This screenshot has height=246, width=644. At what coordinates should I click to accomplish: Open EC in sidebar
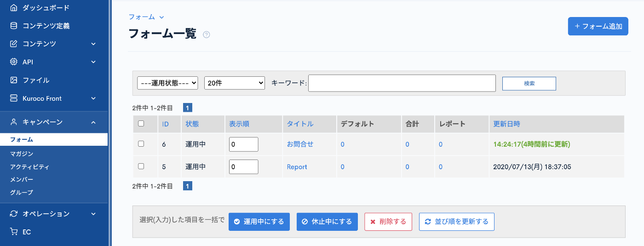pyautogui.click(x=27, y=232)
